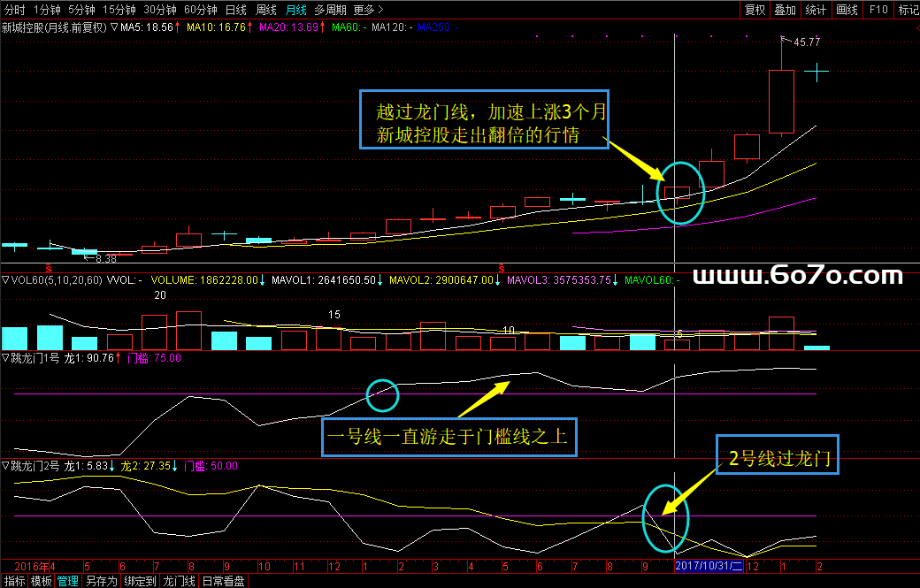This screenshot has height=588, width=920.
Task: Expand the main chart MA indicator triangle
Action: pyautogui.click(x=114, y=28)
